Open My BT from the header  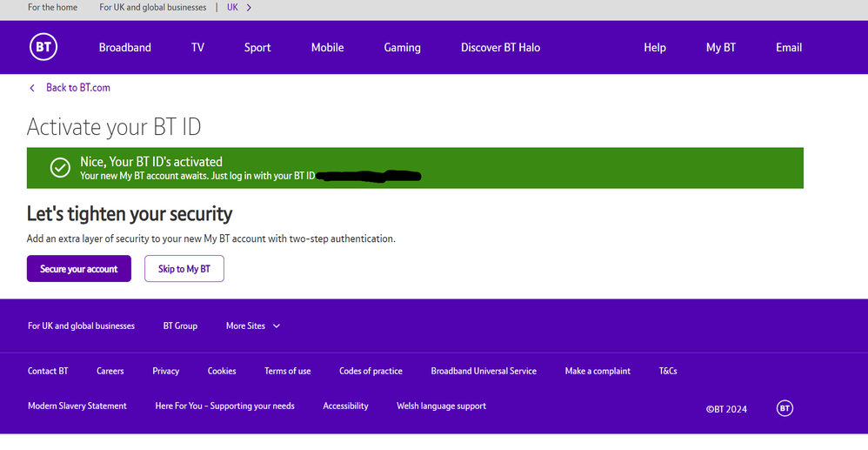coord(721,48)
